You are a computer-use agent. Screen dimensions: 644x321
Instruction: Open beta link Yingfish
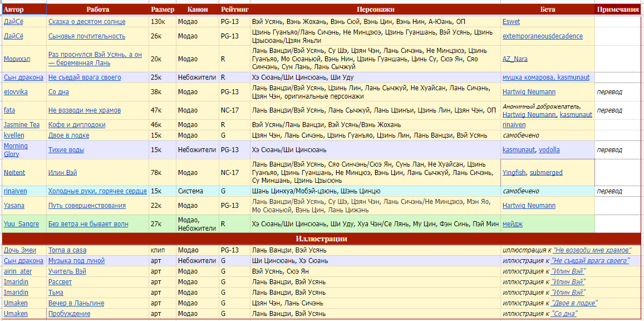514,173
